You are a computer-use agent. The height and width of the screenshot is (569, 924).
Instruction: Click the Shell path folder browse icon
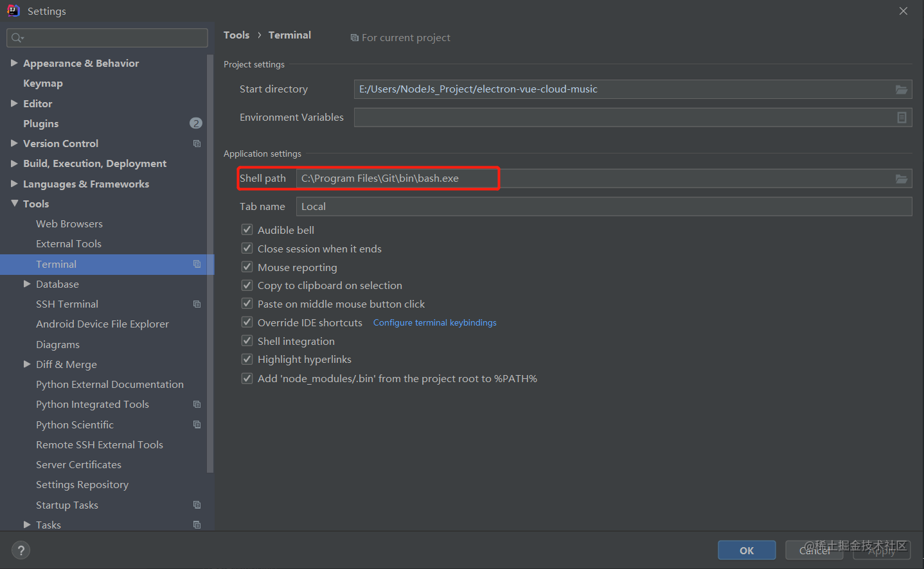(902, 178)
